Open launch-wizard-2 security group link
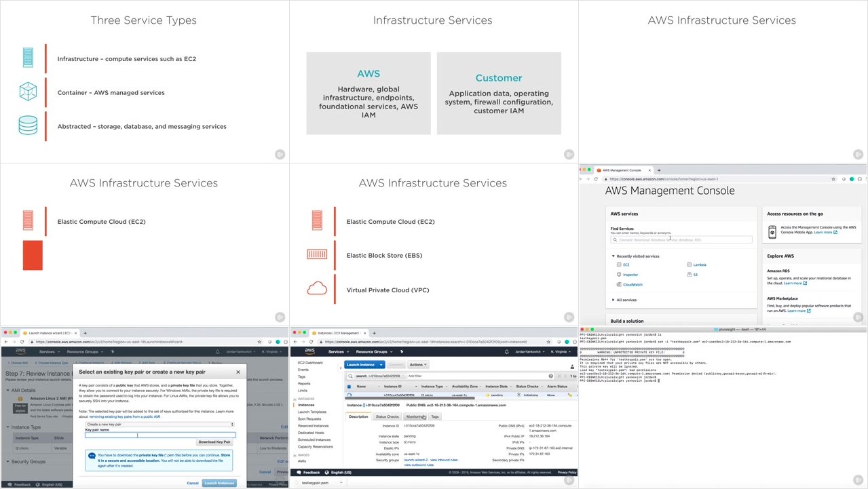Image resolution: width=868 pixels, height=489 pixels. coord(415,460)
